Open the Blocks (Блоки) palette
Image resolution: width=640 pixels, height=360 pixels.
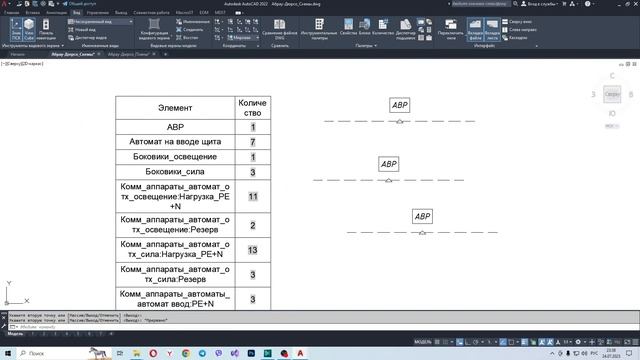(364, 27)
